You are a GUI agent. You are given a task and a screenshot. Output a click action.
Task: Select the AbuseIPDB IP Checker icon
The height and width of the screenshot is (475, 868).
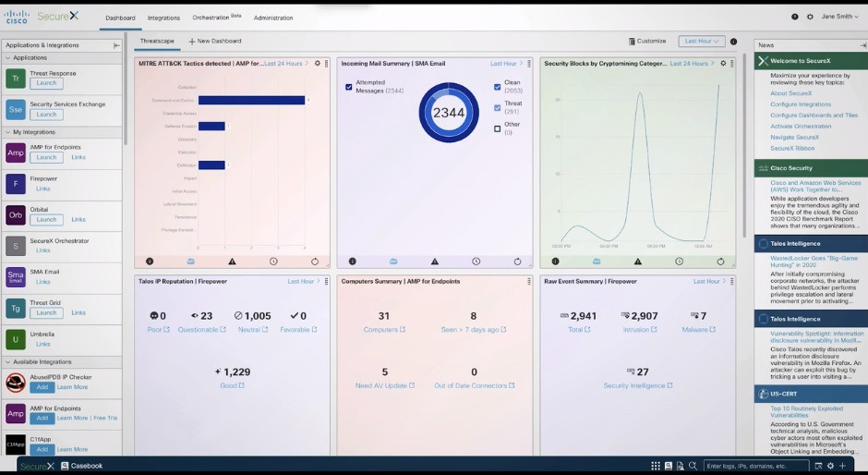[16, 382]
